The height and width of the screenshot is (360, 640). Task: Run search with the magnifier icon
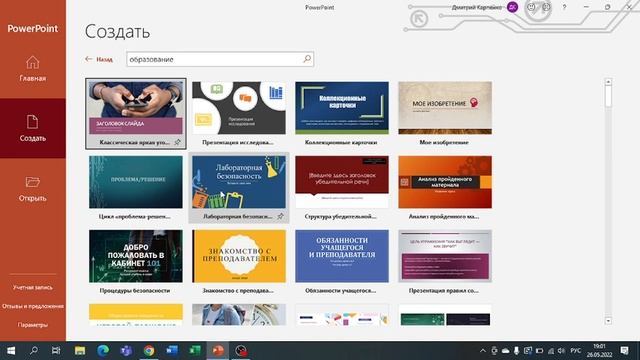coord(307,59)
